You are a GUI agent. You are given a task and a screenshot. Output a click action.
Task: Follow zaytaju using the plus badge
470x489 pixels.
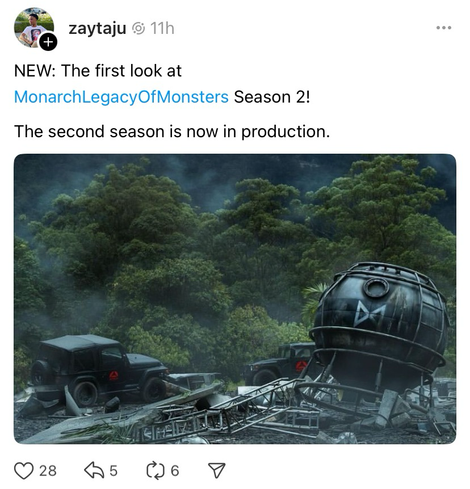pos(48,42)
